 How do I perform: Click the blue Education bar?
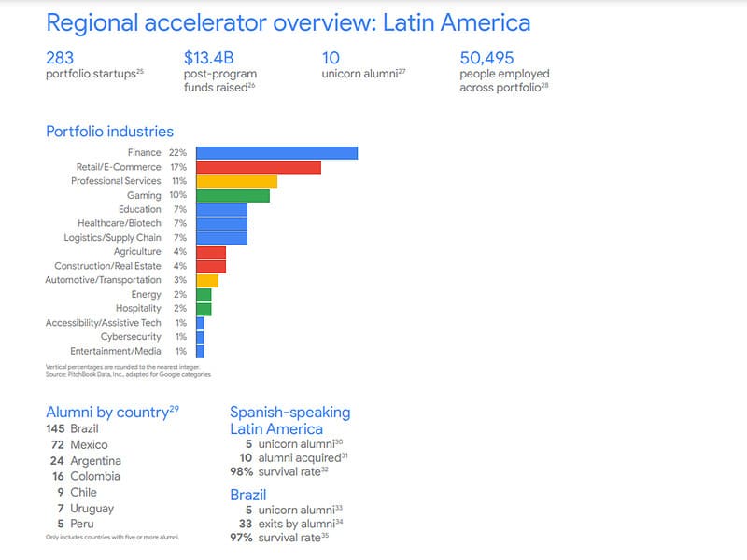pyautogui.click(x=221, y=209)
